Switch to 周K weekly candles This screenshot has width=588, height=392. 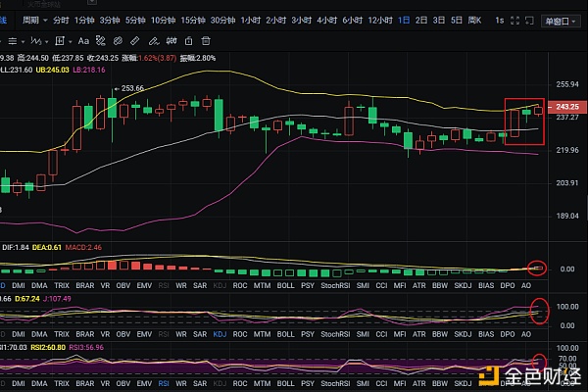(x=474, y=21)
